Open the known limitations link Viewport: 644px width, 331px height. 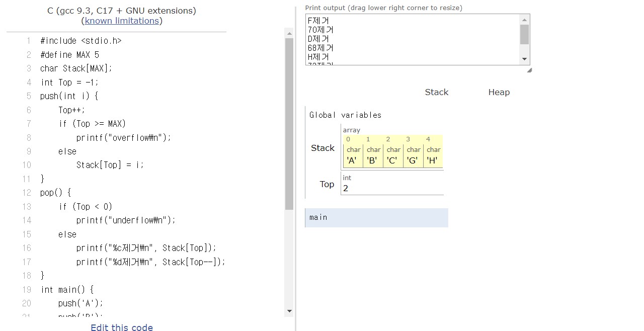click(x=122, y=21)
